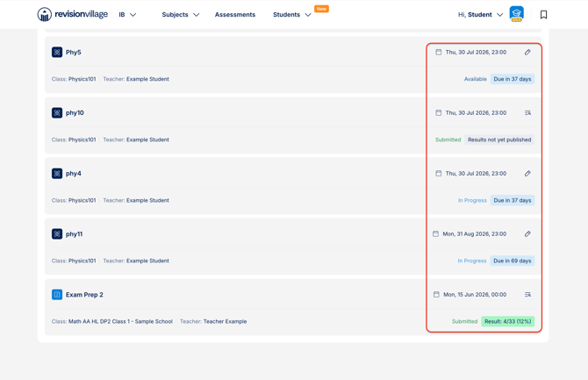Click the Teacher Example name
The width and height of the screenshot is (588, 380).
[x=225, y=322]
